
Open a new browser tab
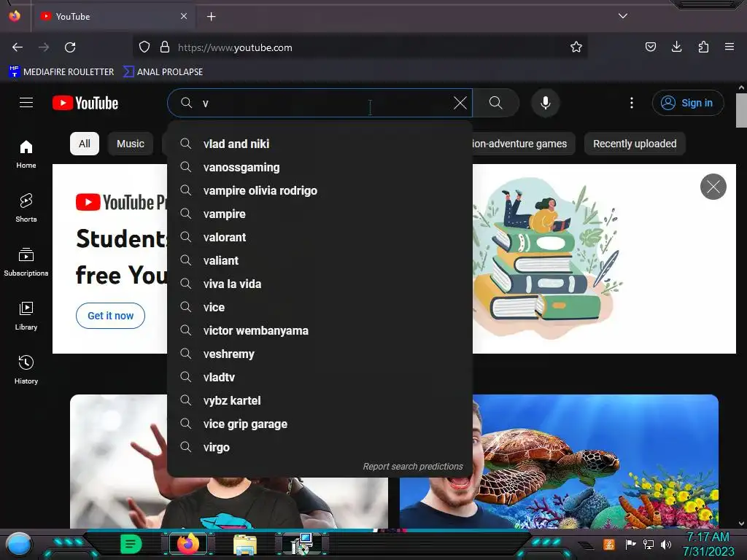[x=211, y=17]
